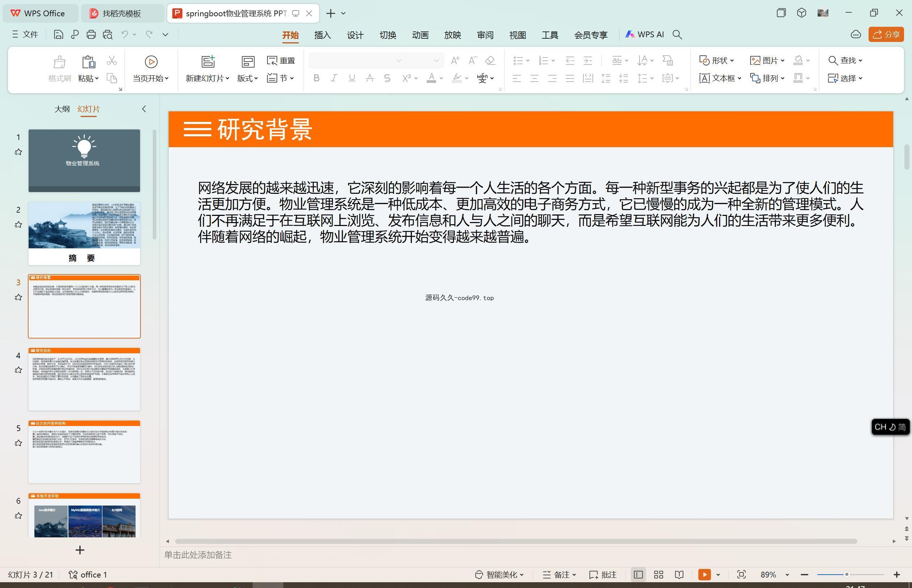
Task: Click the Print icon in quick access toolbar
Action: tap(91, 35)
